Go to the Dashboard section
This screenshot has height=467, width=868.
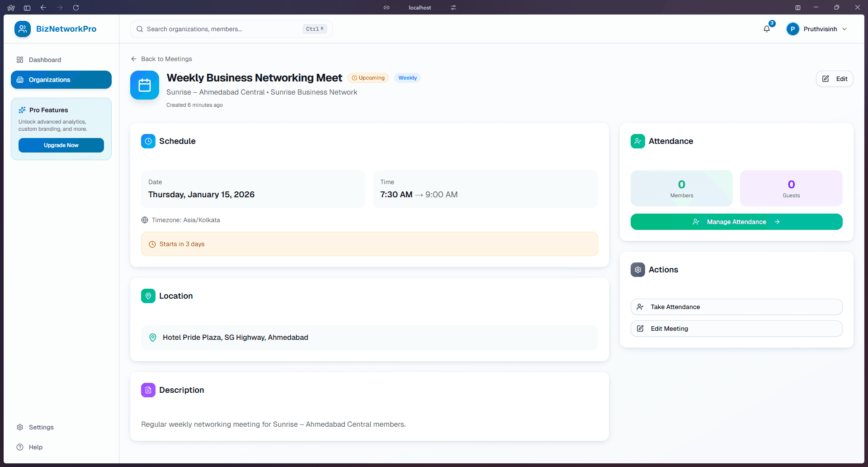(x=45, y=59)
